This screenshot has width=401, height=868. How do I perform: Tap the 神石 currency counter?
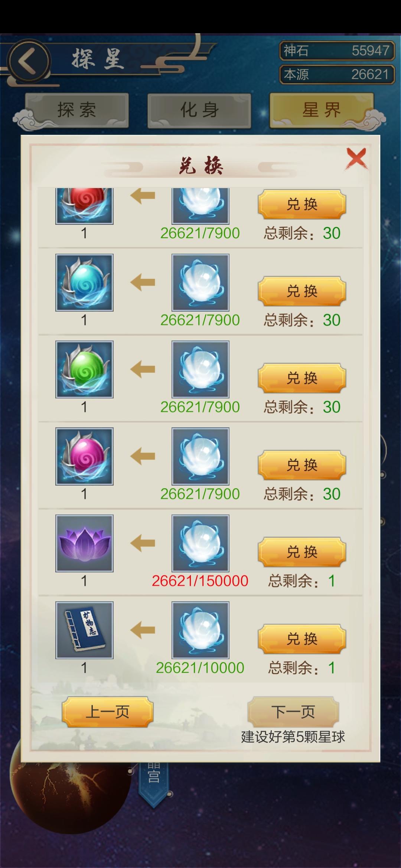coord(337,50)
